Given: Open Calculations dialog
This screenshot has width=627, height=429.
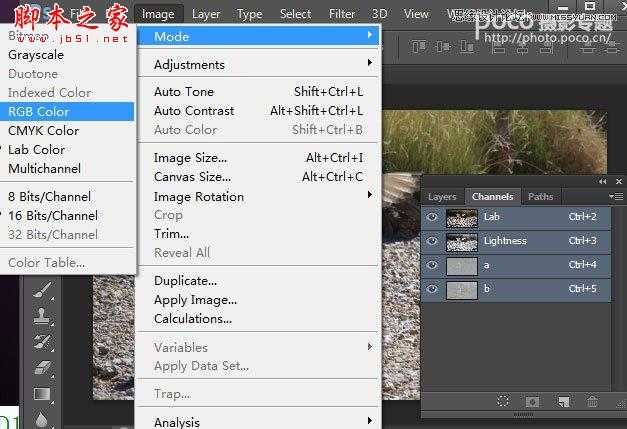Looking at the screenshot, I should click(259, 319).
